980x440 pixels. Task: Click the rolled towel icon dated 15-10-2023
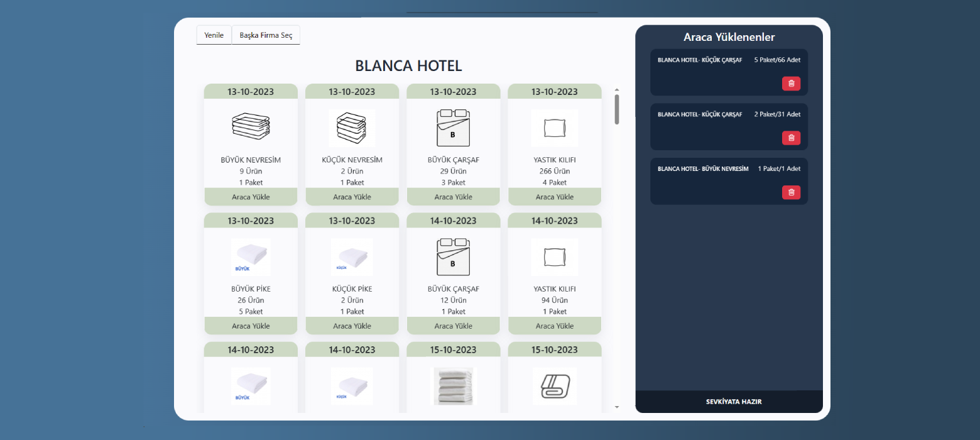pos(555,386)
